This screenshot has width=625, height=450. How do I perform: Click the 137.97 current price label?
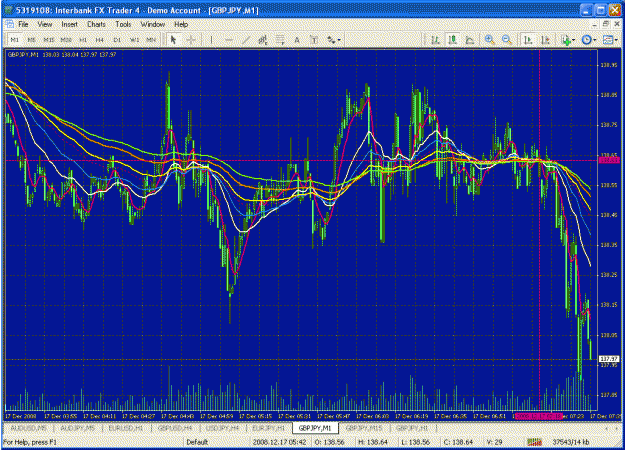point(609,359)
